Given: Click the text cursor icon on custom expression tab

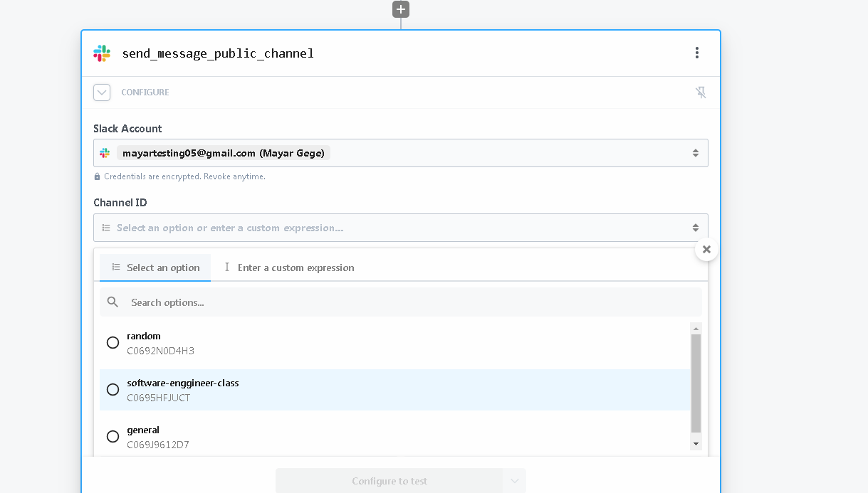Looking at the screenshot, I should click(227, 267).
